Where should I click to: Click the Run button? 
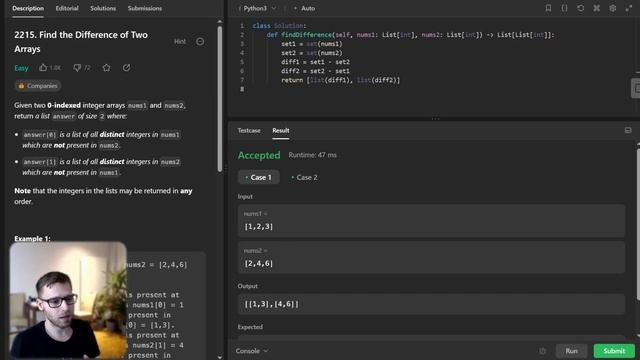[571, 351]
